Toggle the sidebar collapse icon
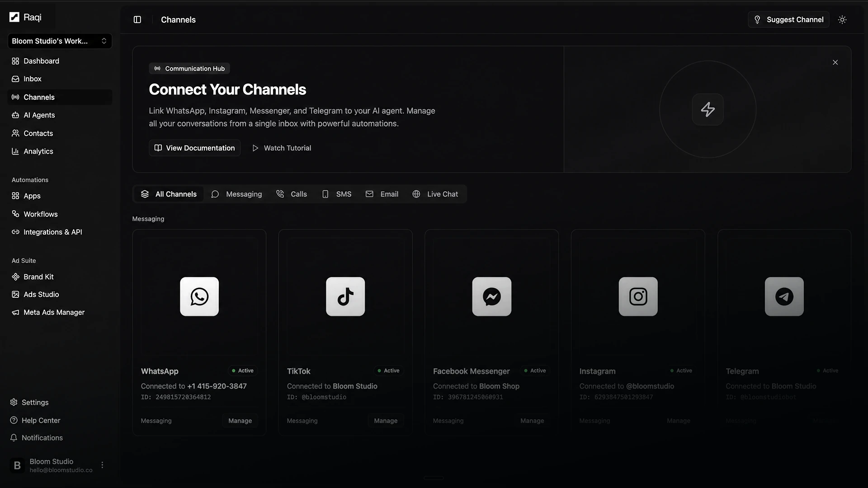 (x=137, y=19)
